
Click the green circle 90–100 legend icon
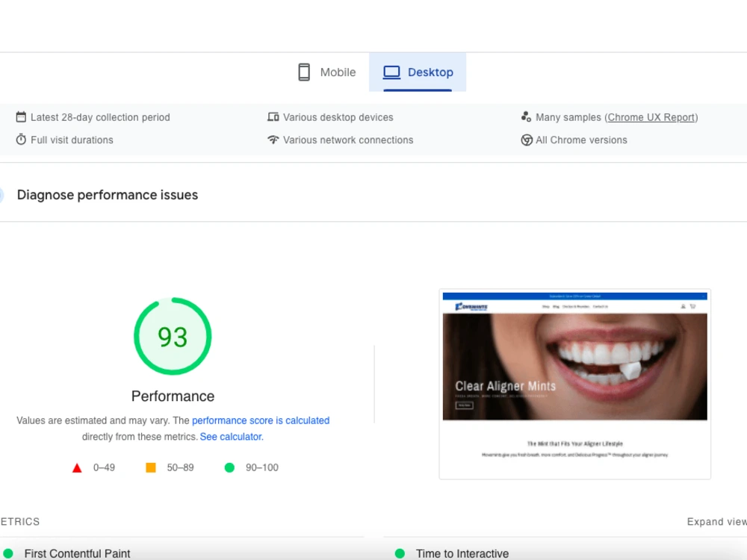click(x=229, y=467)
